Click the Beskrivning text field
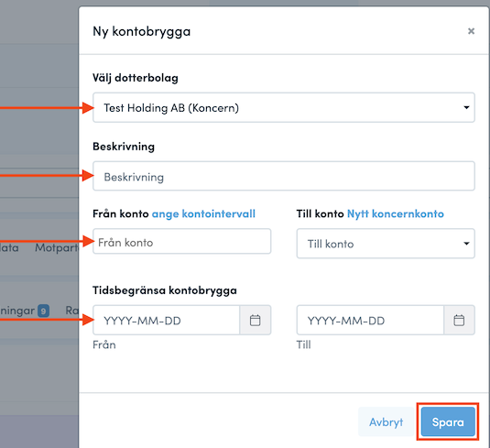The width and height of the screenshot is (490, 448). (x=284, y=176)
